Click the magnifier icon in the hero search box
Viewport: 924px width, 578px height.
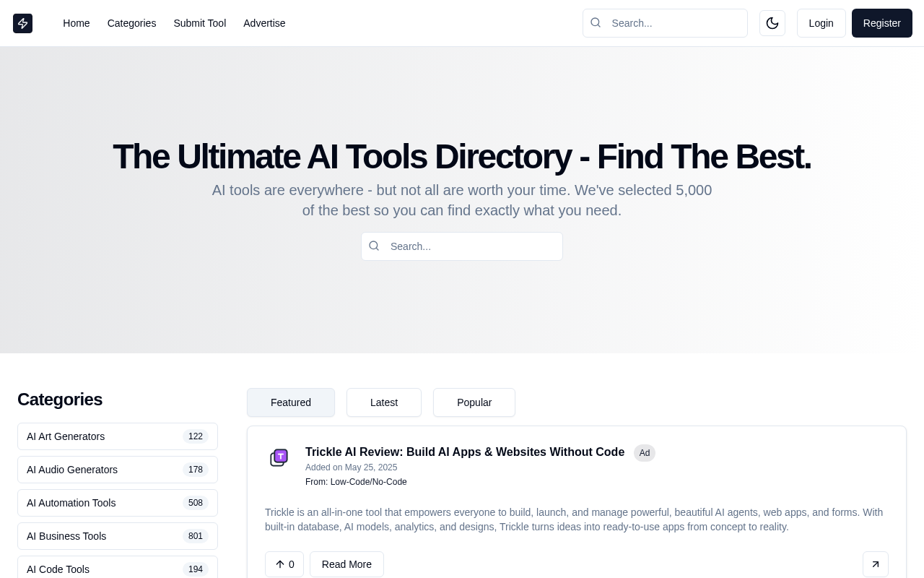[x=373, y=246]
